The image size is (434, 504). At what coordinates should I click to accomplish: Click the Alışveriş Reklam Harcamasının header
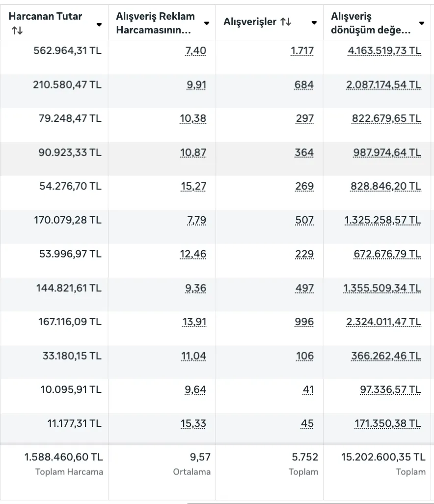click(x=156, y=23)
